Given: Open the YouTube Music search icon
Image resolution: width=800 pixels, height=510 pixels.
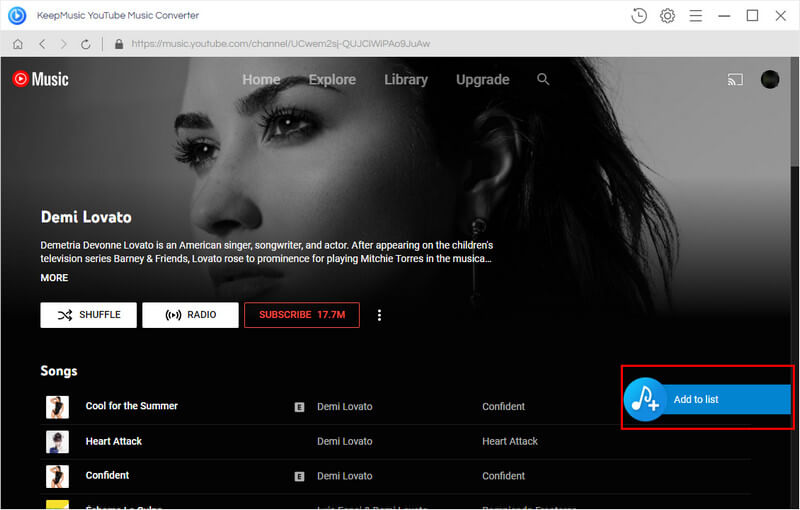Looking at the screenshot, I should tap(543, 79).
